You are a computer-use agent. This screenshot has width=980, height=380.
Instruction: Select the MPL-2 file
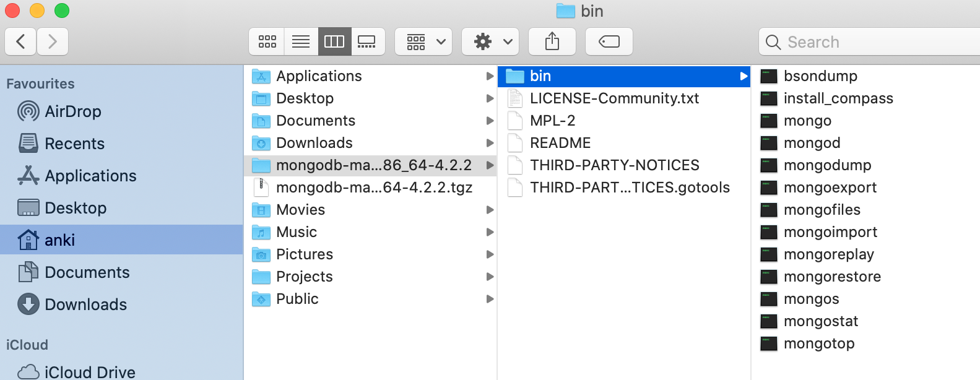(624, 121)
